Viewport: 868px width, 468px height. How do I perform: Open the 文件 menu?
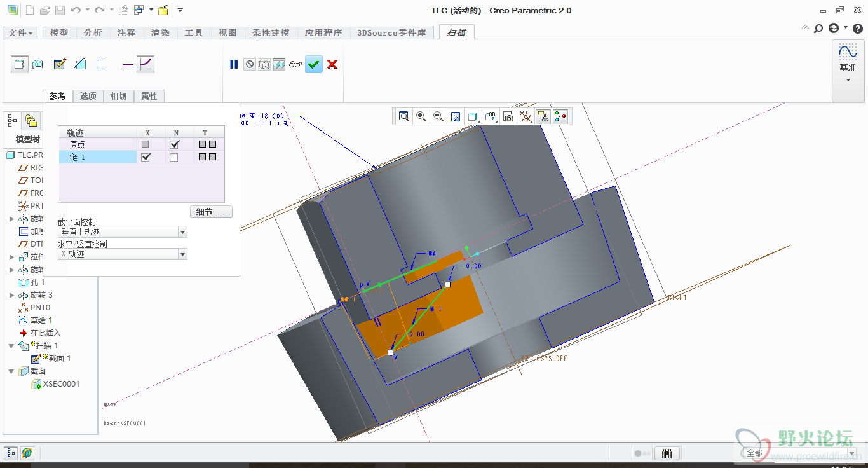(x=20, y=32)
